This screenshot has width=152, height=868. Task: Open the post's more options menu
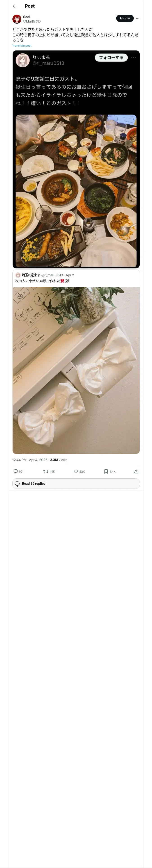[x=138, y=18]
